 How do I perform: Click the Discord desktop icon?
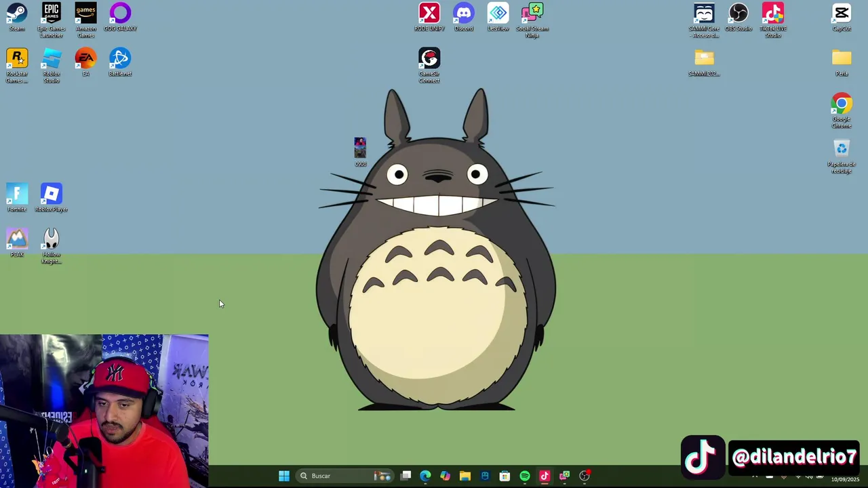(x=464, y=18)
